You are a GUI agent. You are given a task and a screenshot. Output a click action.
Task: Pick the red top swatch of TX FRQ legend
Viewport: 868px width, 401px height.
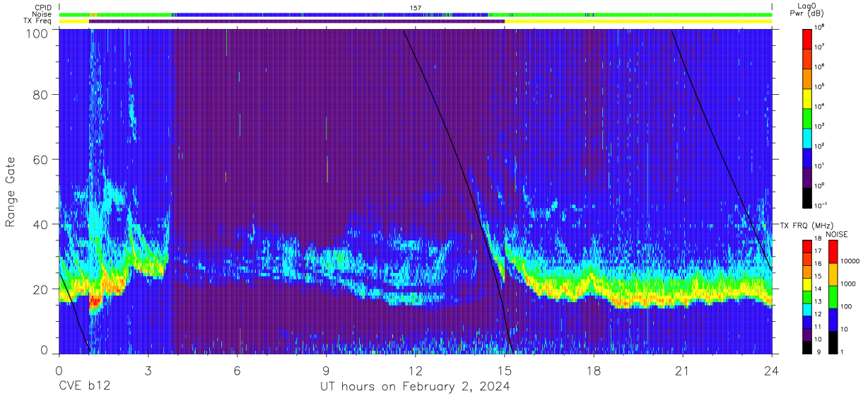[x=808, y=247]
